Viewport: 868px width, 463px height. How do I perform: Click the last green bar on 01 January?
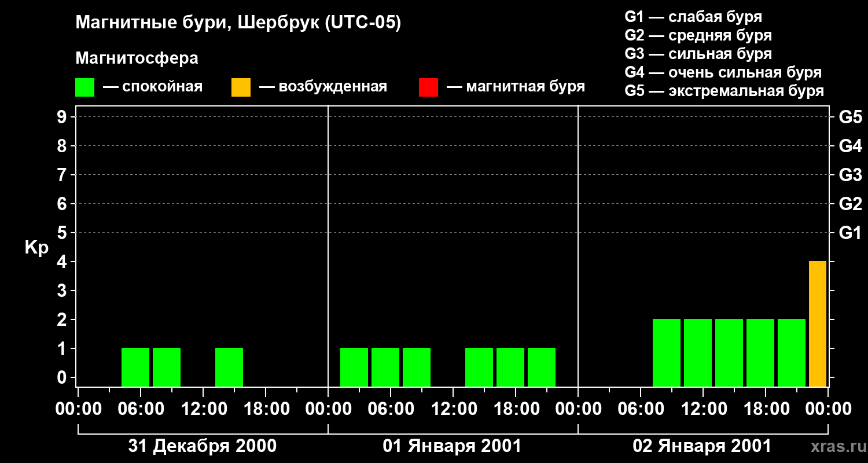coord(542,367)
